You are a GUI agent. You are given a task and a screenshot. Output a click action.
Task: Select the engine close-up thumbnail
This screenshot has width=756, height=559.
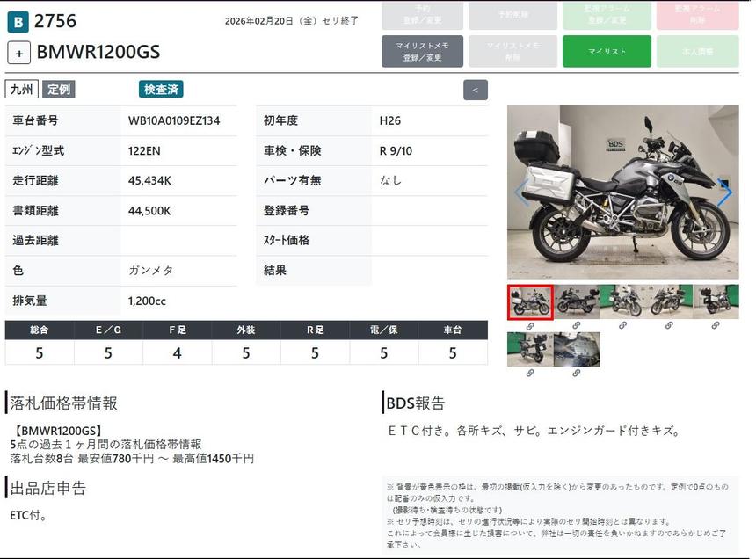point(577,349)
